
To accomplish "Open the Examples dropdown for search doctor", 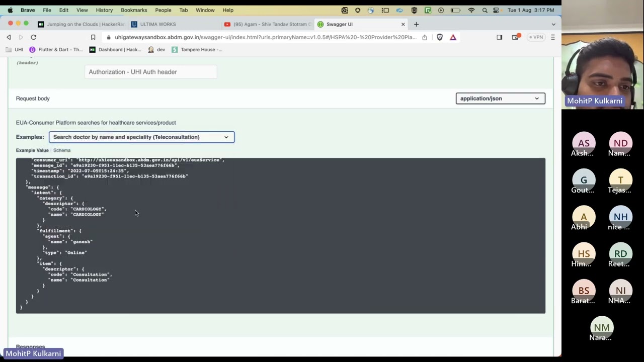I will click(x=141, y=137).
